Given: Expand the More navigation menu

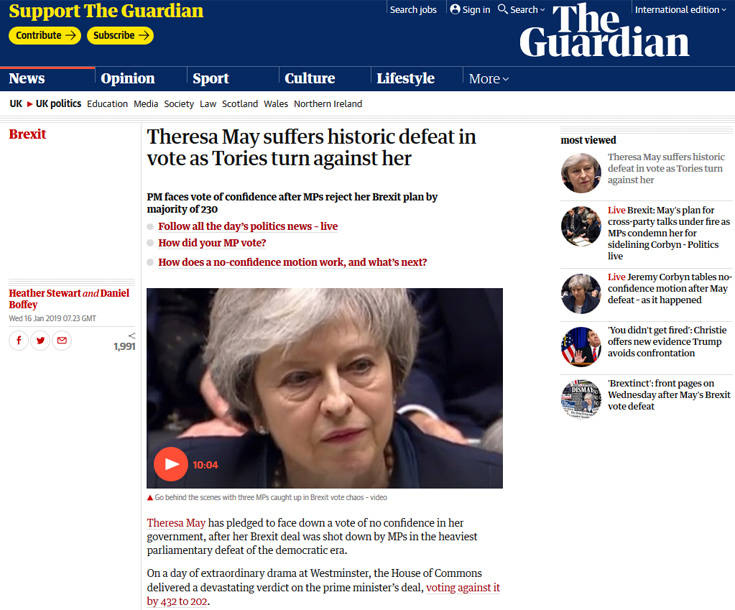Looking at the screenshot, I should click(488, 79).
